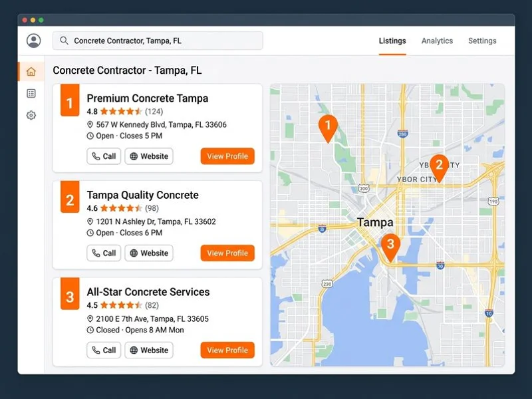This screenshot has height=399, width=532.
Task: Click the magnifier icon in search bar
Action: click(64, 41)
